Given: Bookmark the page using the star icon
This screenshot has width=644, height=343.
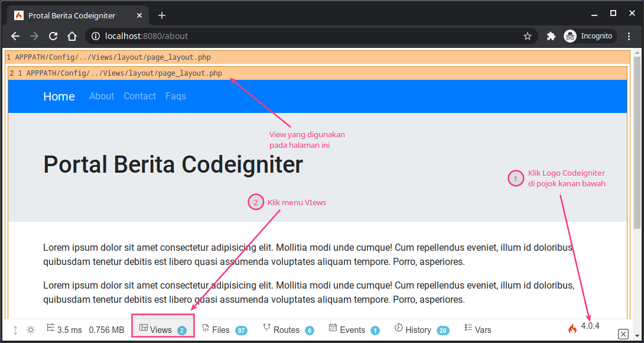Looking at the screenshot, I should (528, 36).
